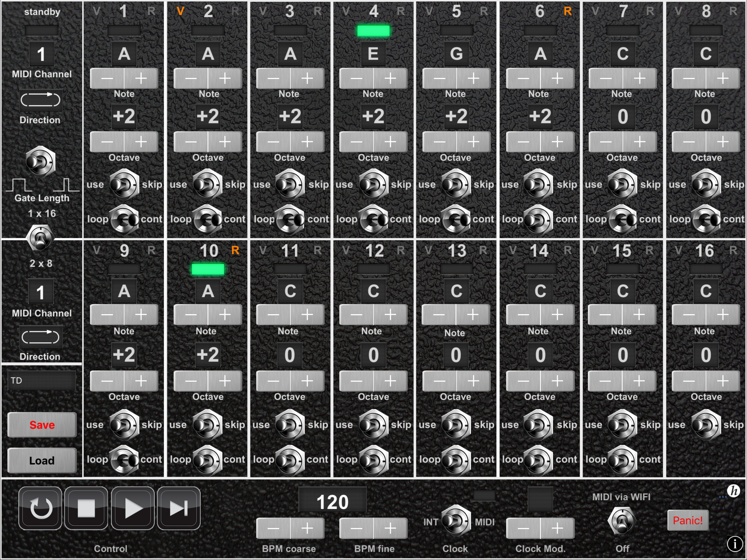Click the rewind/reset control button
The height and width of the screenshot is (560, 747).
pyautogui.click(x=40, y=508)
